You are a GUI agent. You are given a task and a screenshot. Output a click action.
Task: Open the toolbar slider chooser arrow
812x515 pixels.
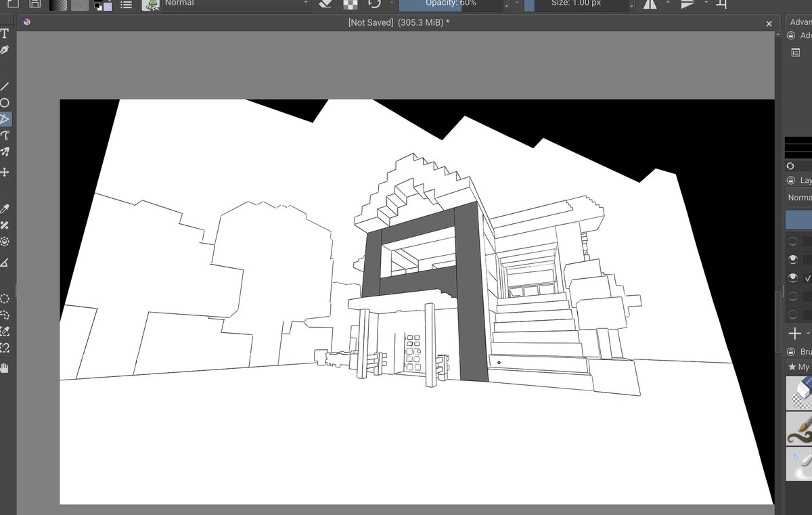[x=518, y=3]
